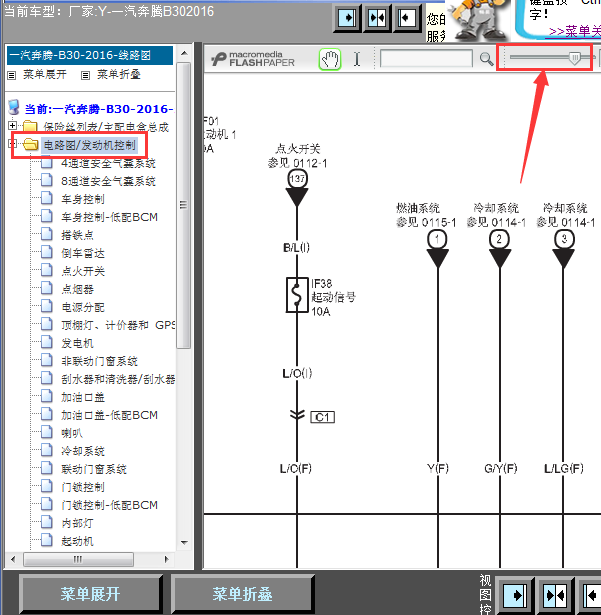601x615 pixels.
Task: Open the 搭铁点 diagram
Action: [x=77, y=235]
